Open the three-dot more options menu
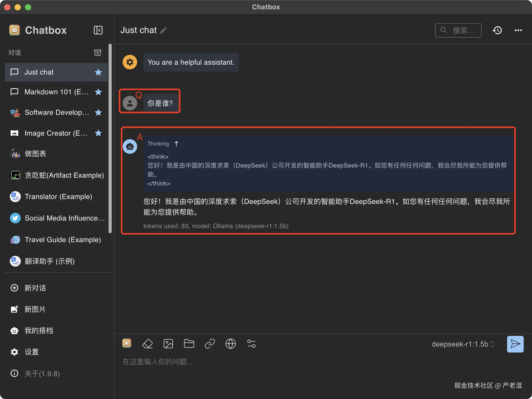 518,30
